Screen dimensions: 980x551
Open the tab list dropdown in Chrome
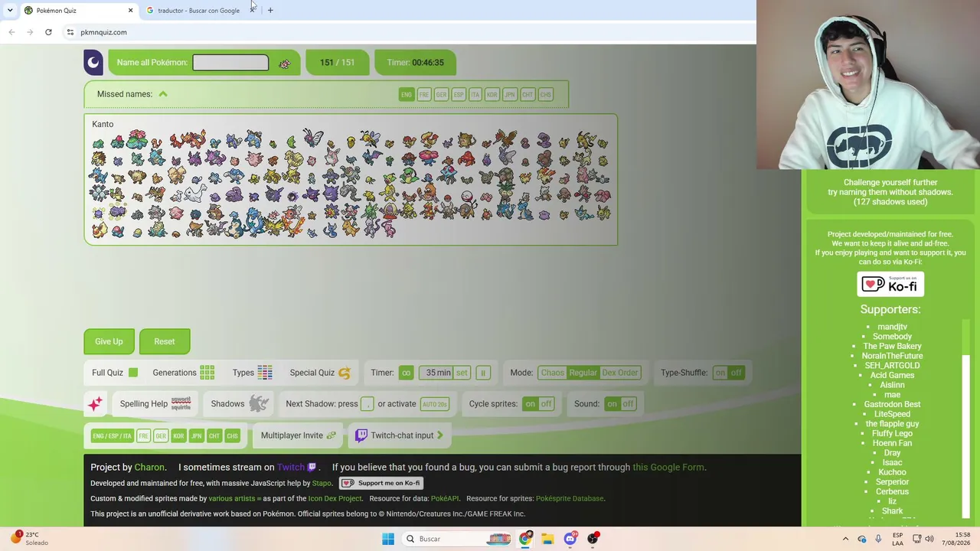coord(10,10)
